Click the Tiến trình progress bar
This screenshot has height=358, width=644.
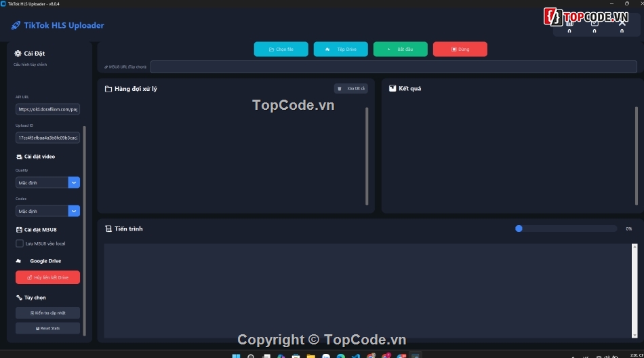tap(566, 229)
